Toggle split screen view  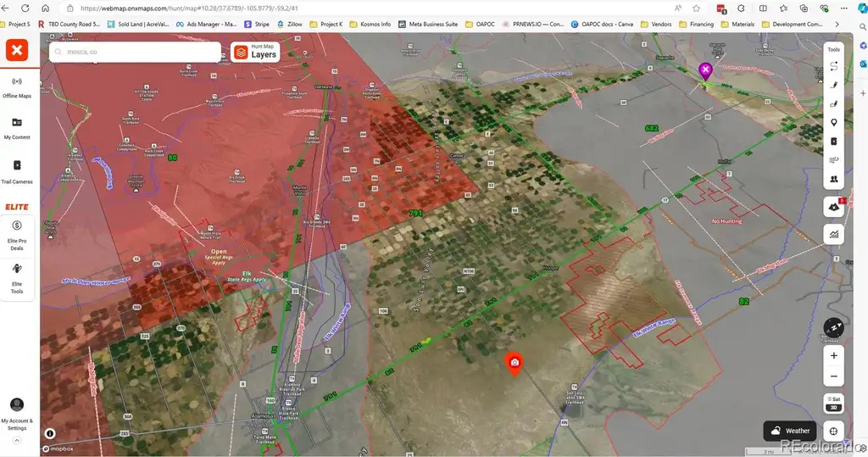pyautogui.click(x=763, y=8)
